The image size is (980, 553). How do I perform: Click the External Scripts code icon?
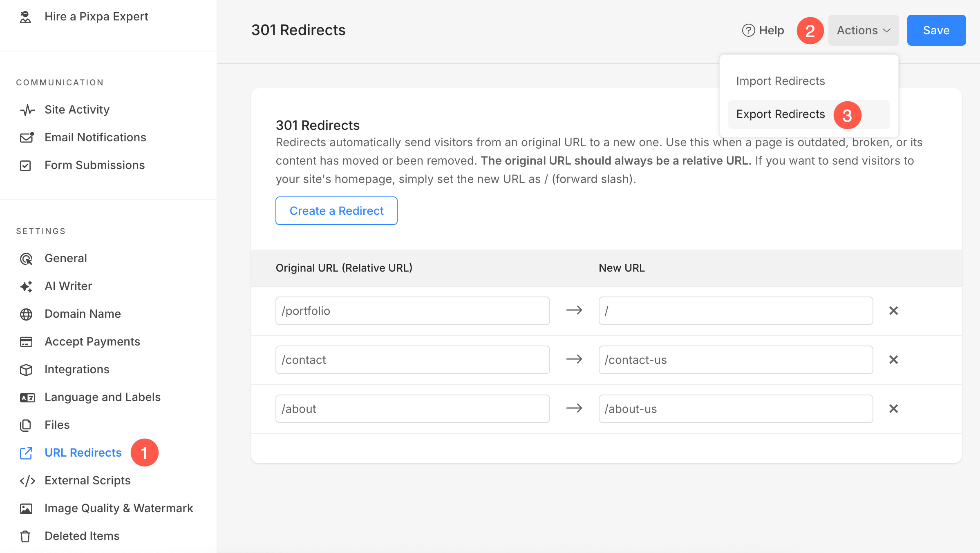[x=27, y=481]
